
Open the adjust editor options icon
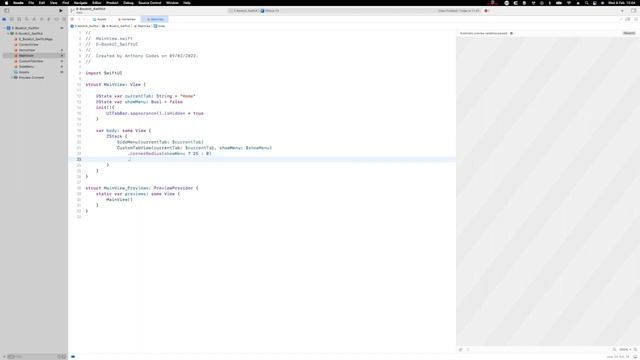click(x=628, y=19)
